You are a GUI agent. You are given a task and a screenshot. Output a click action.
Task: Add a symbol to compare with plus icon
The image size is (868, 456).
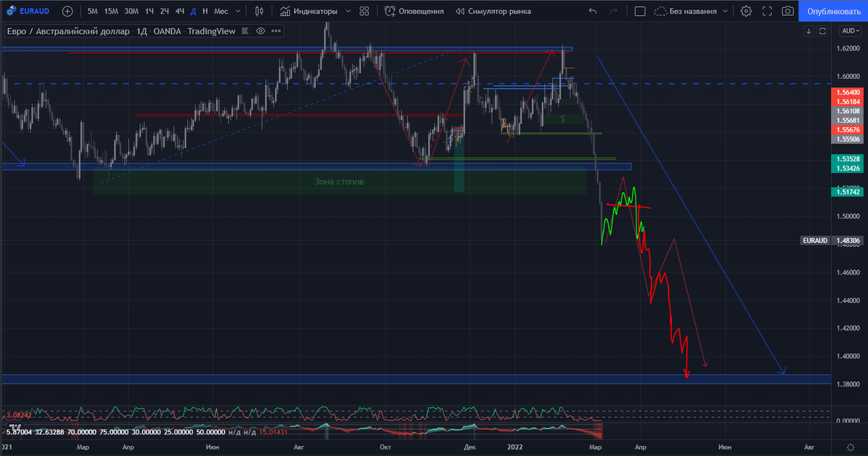point(67,11)
